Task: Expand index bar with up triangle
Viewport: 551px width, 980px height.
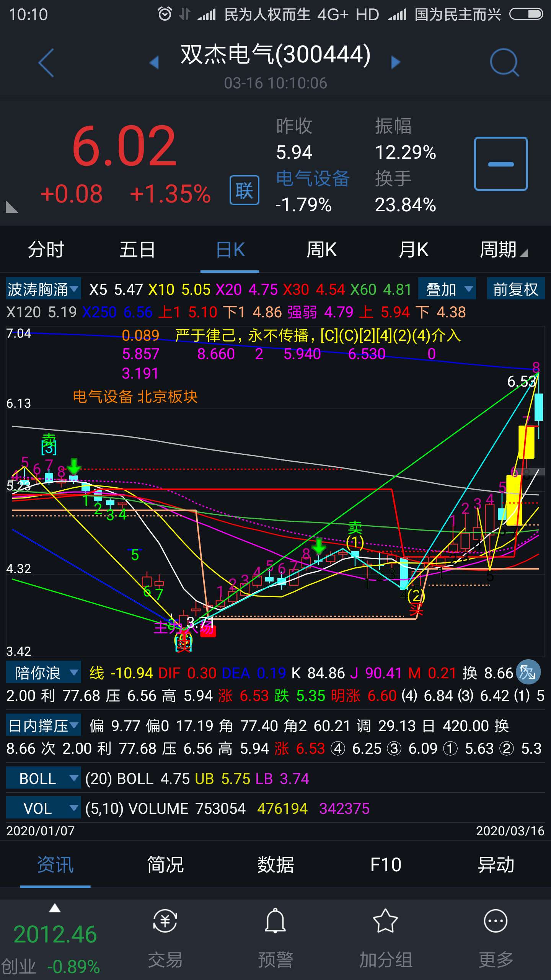Action: (x=55, y=908)
